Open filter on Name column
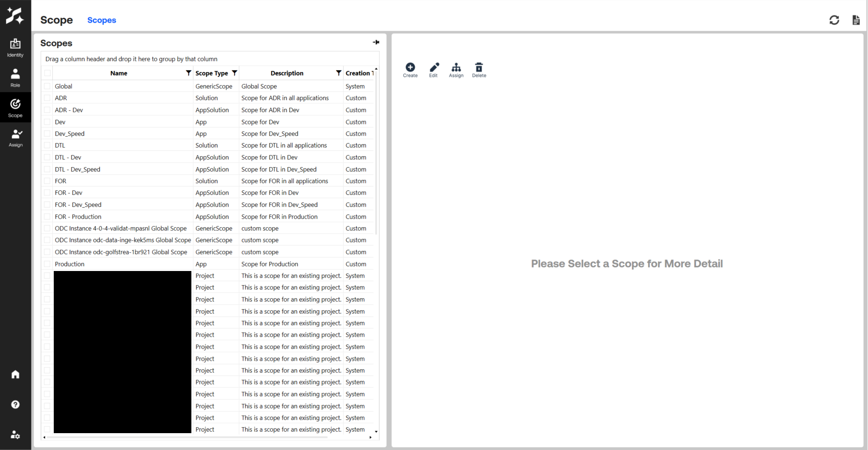 (x=188, y=73)
